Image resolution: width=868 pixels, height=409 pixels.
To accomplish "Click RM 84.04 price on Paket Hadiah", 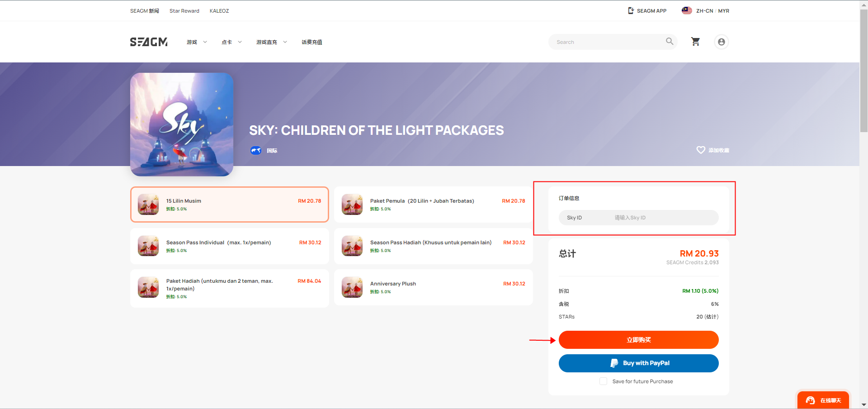I will pos(309,281).
